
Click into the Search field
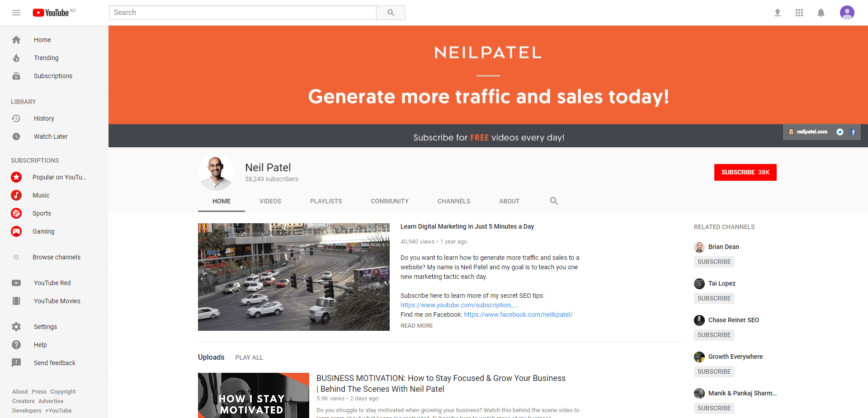[x=242, y=13]
